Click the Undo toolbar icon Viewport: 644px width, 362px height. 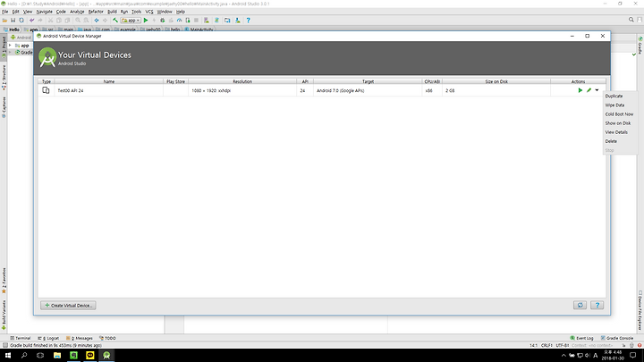(31, 20)
